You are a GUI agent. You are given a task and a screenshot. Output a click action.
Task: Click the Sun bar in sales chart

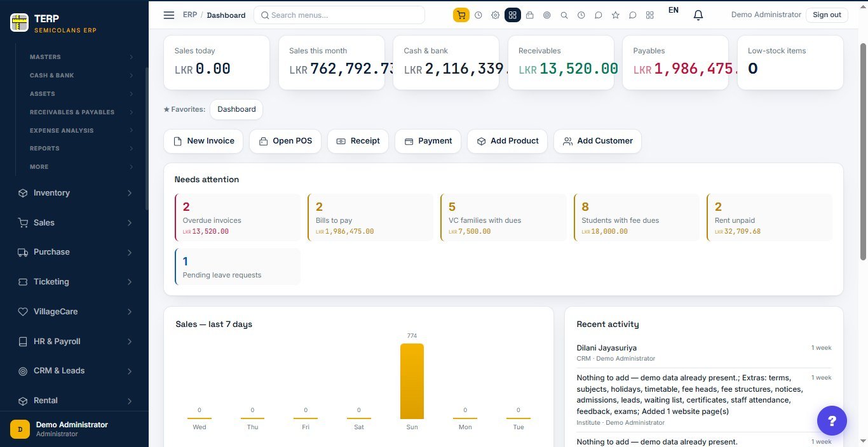coord(412,381)
